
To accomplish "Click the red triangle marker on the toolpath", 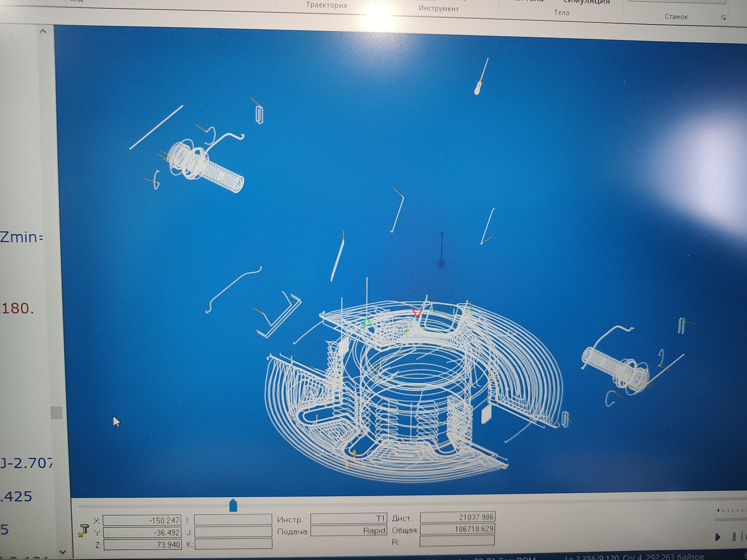I will 417,313.
